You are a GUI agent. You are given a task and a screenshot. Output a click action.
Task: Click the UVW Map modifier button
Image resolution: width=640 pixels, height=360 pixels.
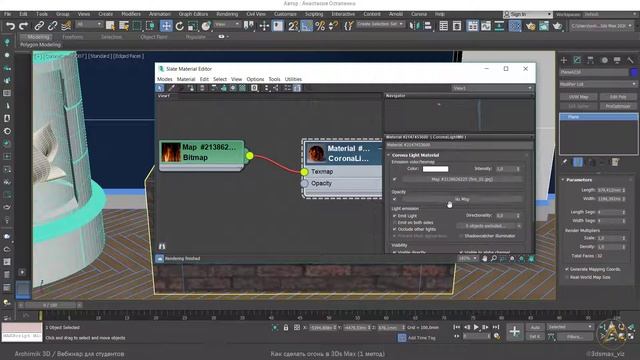click(x=578, y=97)
